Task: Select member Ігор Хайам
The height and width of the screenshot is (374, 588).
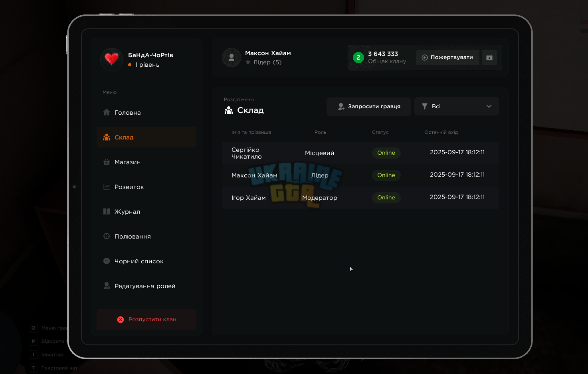Action: pyautogui.click(x=249, y=198)
